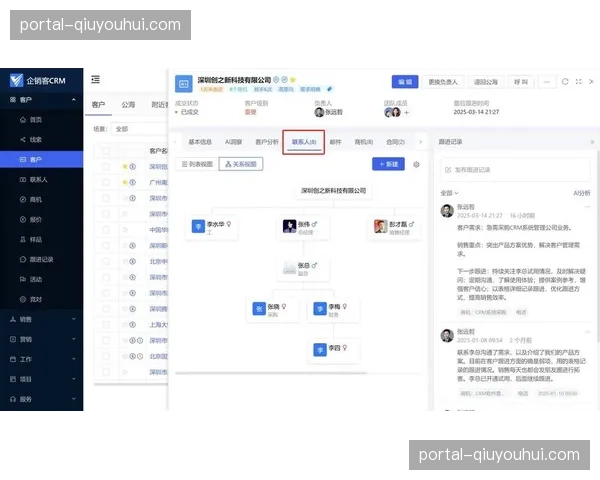Switch to the 商机 tab in detail panel
This screenshot has width=600, height=480.
click(364, 142)
